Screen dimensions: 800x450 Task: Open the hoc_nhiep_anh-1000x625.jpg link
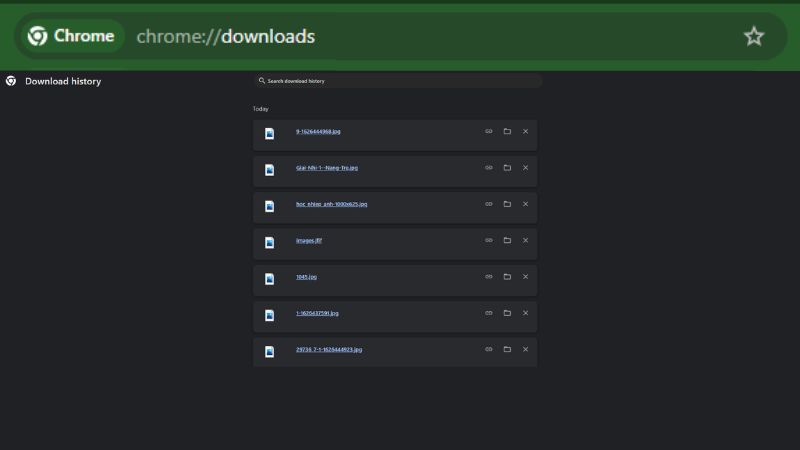pos(331,204)
